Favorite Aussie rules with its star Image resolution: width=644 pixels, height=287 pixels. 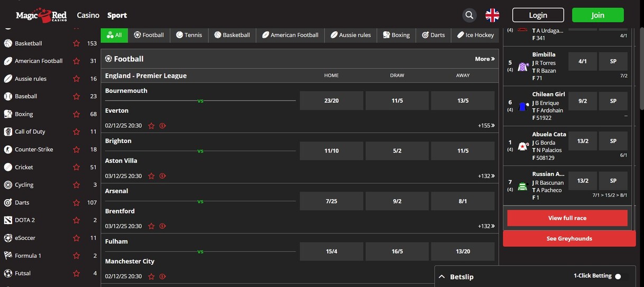[76, 79]
